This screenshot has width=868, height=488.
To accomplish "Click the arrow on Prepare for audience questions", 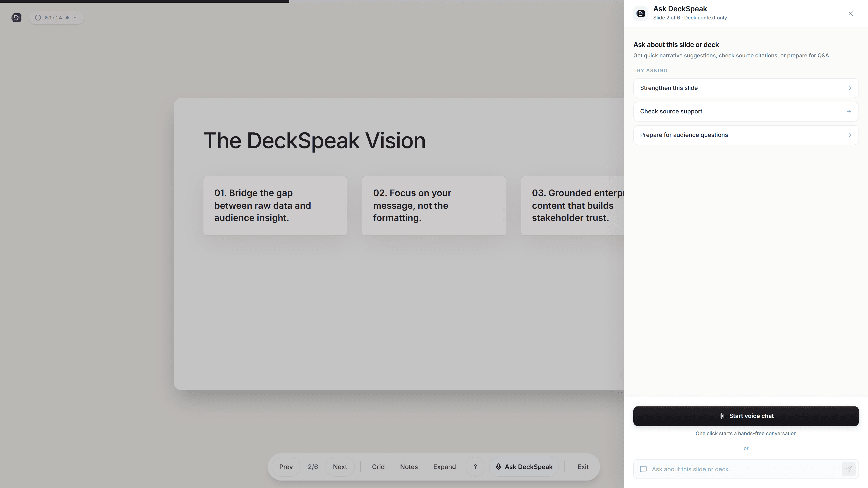I will [x=849, y=135].
